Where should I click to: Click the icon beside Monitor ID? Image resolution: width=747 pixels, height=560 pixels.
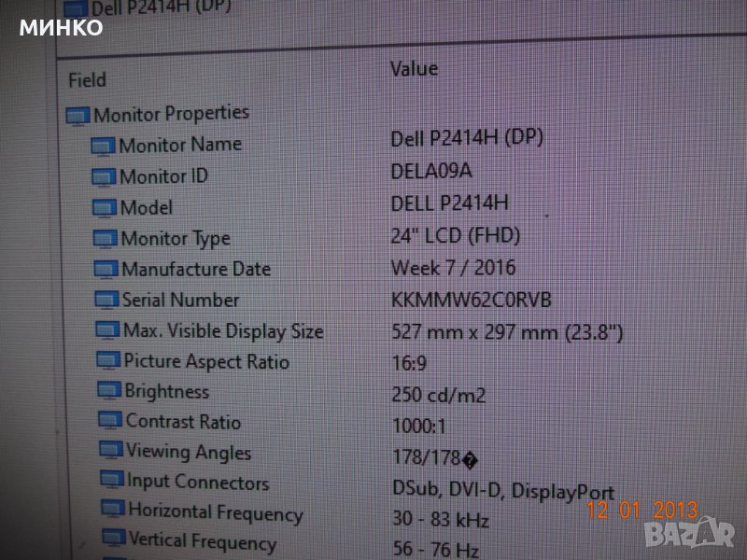(104, 177)
